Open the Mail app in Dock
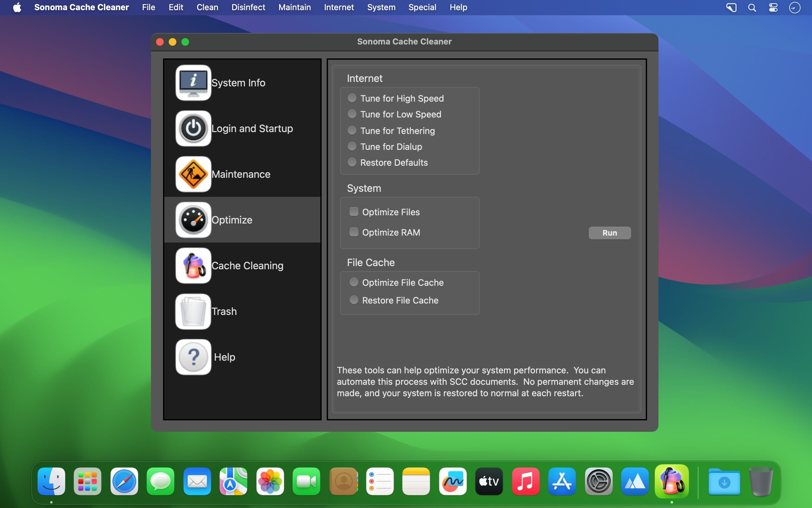The width and height of the screenshot is (812, 508). pyautogui.click(x=197, y=481)
